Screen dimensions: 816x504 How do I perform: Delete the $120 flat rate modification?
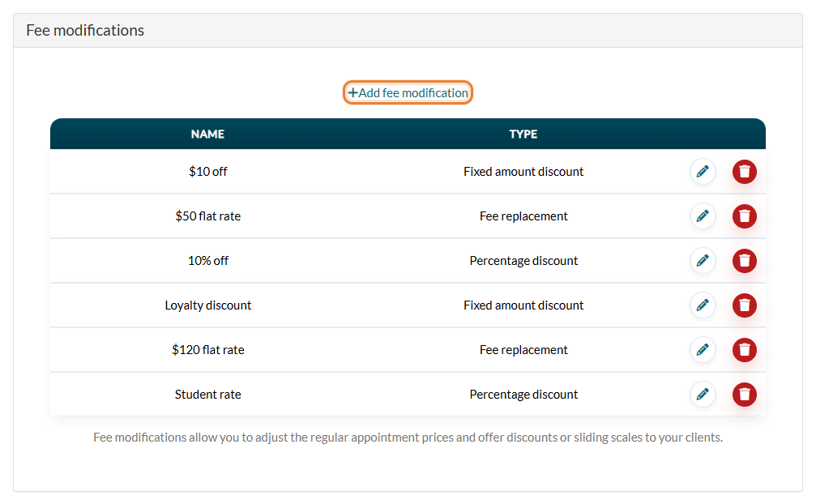pos(744,349)
